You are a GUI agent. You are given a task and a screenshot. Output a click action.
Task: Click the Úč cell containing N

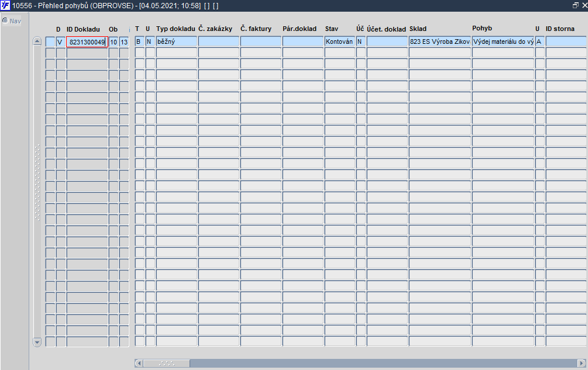pos(361,42)
